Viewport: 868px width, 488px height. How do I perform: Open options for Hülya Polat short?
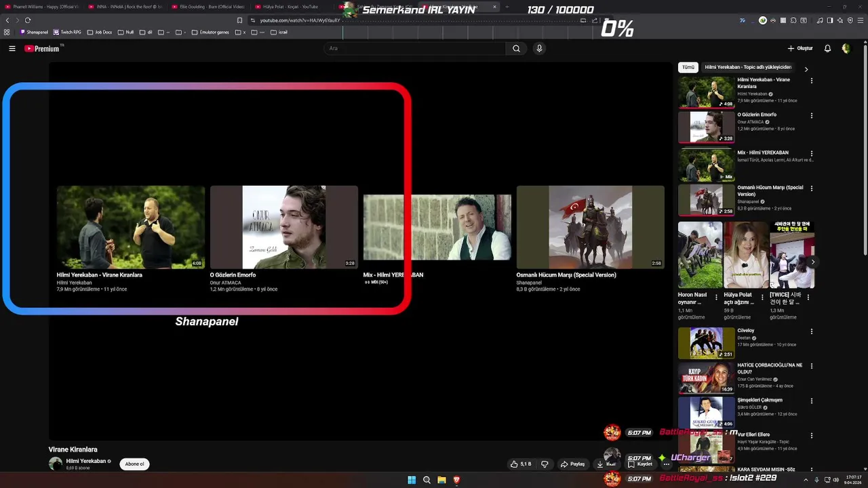point(762,296)
